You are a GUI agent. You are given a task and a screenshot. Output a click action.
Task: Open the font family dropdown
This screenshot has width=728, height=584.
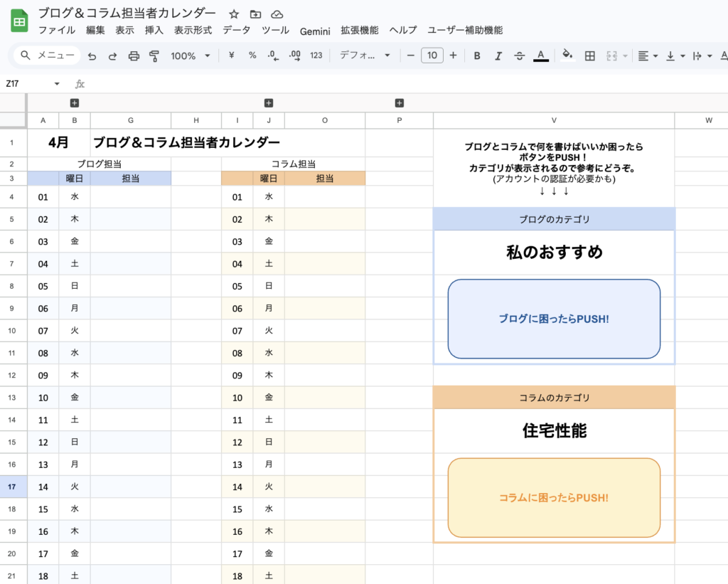(x=365, y=55)
